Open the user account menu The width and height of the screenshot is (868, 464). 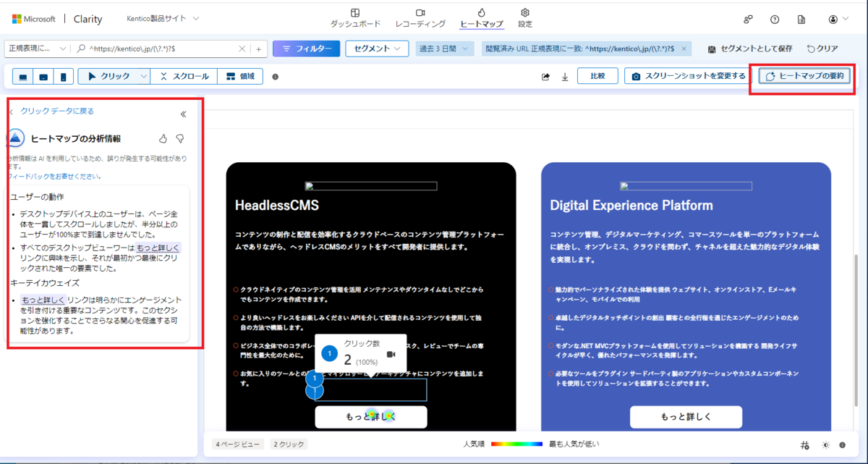[x=838, y=20]
